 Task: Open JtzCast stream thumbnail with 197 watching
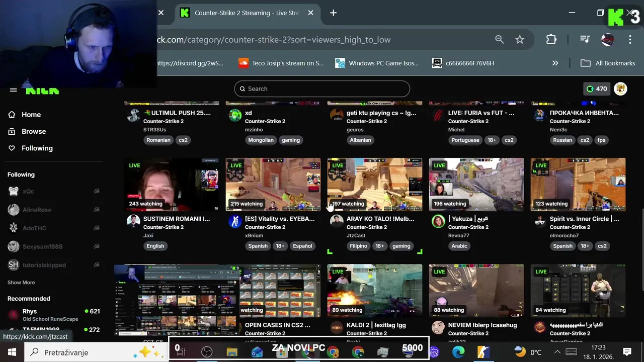(x=375, y=185)
